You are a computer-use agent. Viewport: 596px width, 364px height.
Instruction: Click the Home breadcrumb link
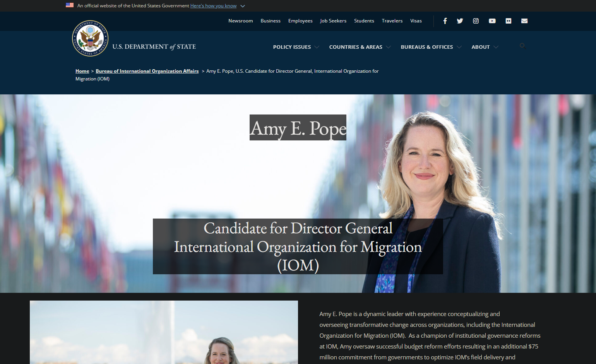click(x=82, y=71)
